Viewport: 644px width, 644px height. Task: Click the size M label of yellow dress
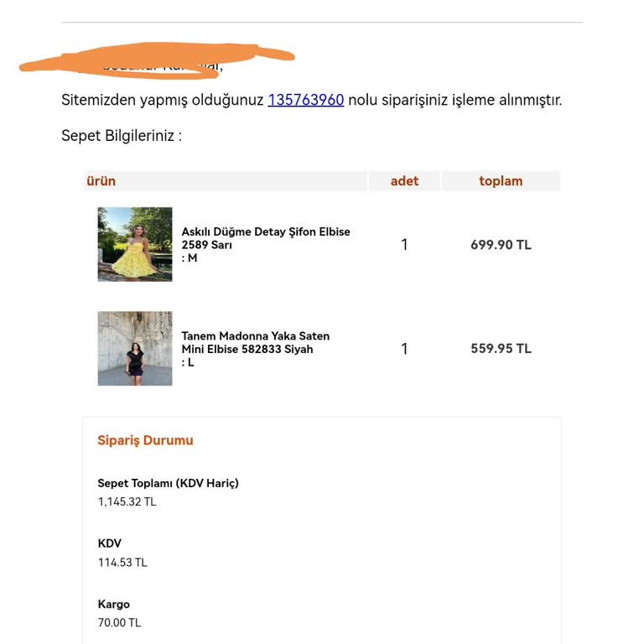point(190,258)
